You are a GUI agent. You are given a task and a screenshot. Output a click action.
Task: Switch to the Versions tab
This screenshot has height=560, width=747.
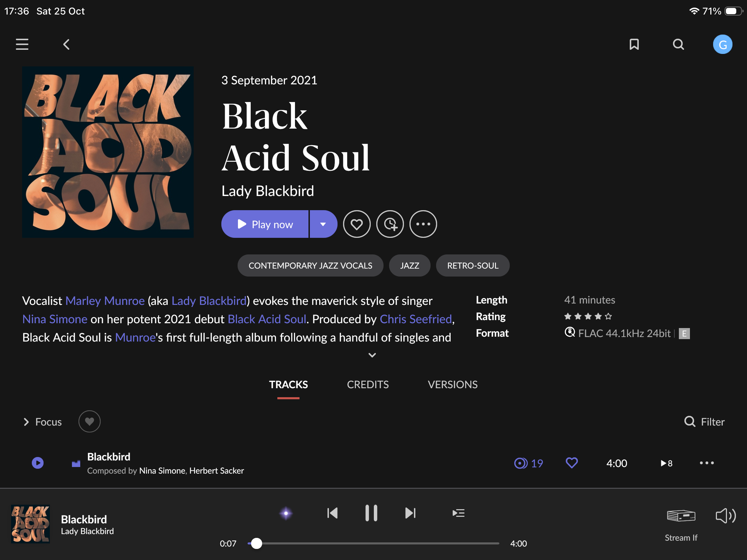(452, 384)
